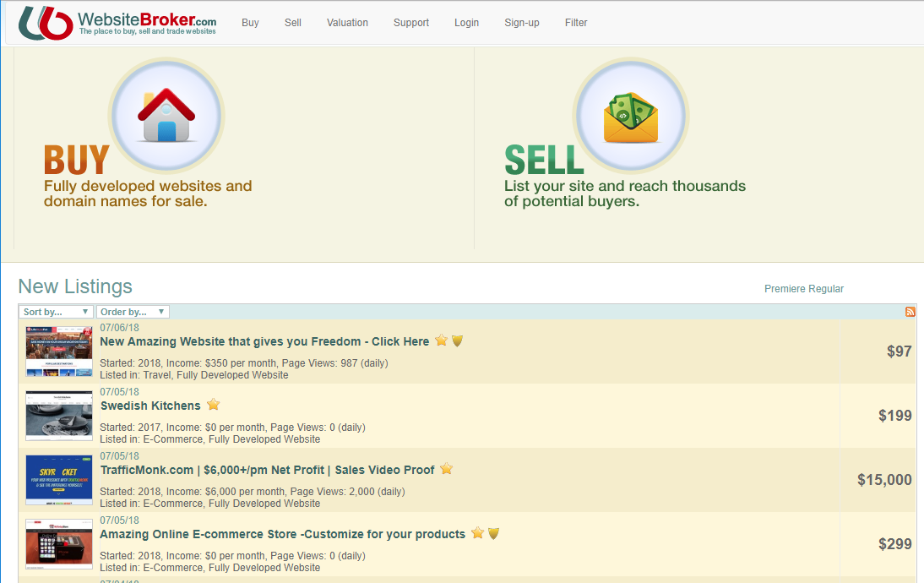Click the 'Income: $6,000 per month' details line

(253, 492)
